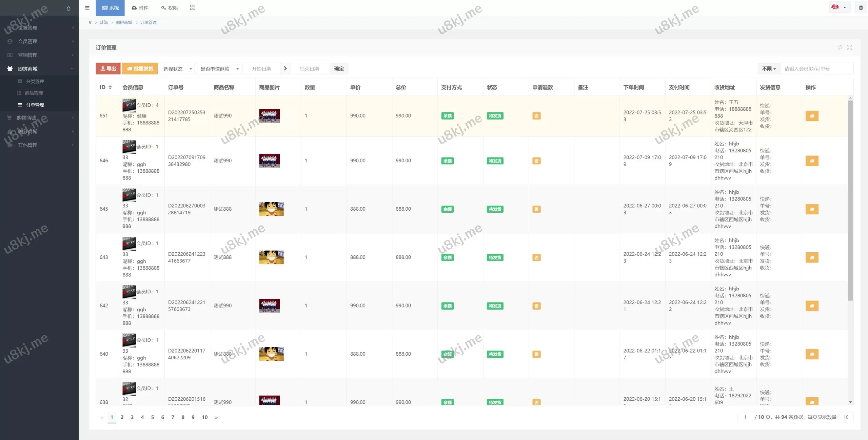Image resolution: width=868 pixels, height=440 pixels.
Task: Click the water drop theme icon in sidebar
Action: (x=68, y=8)
